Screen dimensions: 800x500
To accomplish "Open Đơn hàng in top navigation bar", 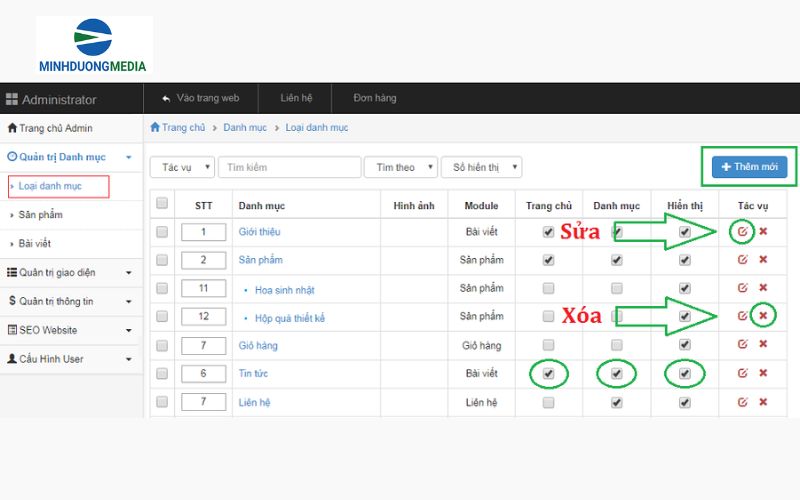I will click(375, 99).
